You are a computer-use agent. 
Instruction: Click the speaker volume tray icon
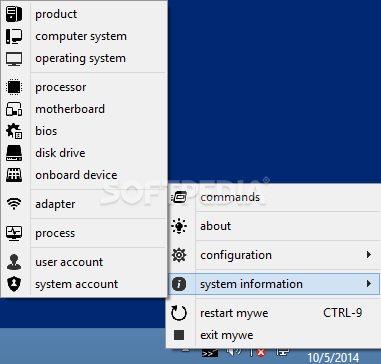pyautogui.click(x=234, y=352)
